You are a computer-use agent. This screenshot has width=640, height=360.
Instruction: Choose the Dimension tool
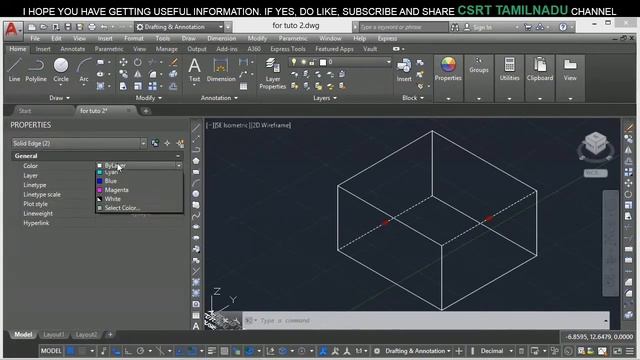(x=221, y=70)
